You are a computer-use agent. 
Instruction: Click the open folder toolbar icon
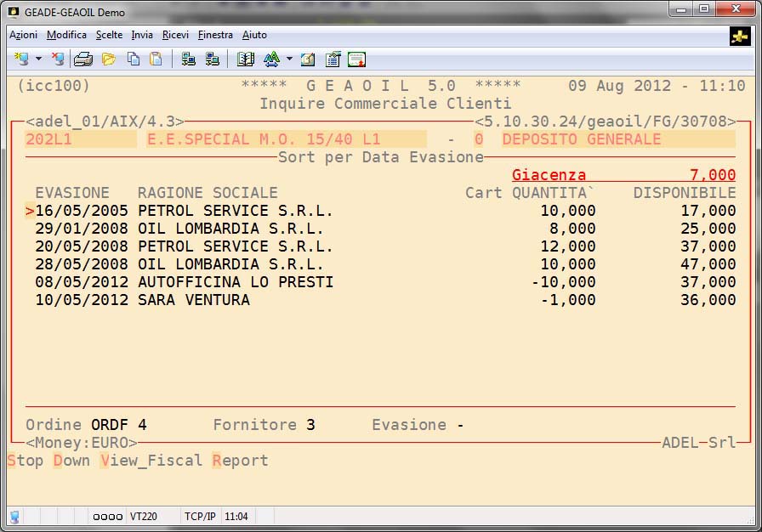108,59
